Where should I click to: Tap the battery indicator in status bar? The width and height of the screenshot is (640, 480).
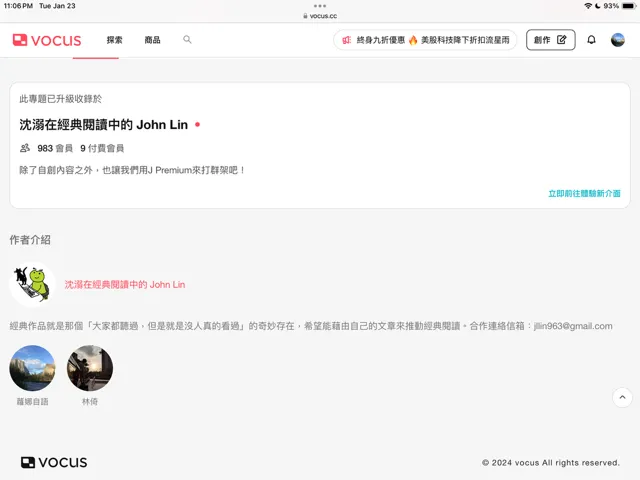click(629, 6)
